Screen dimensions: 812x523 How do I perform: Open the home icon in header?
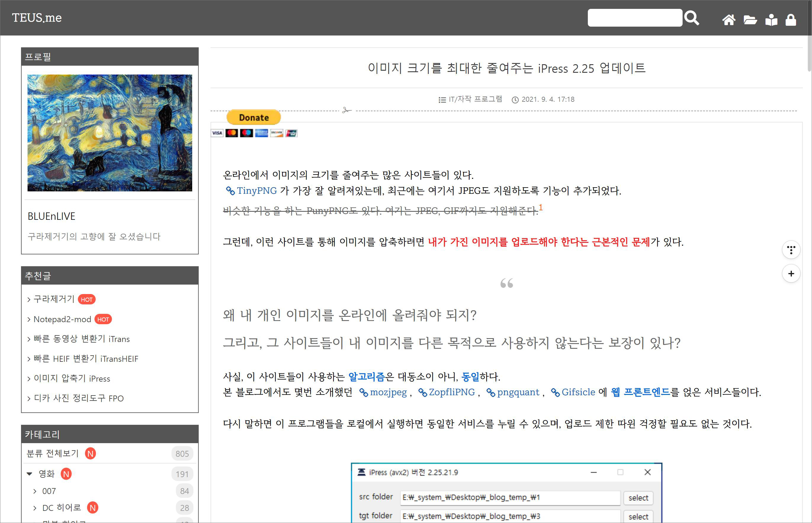[x=729, y=20]
